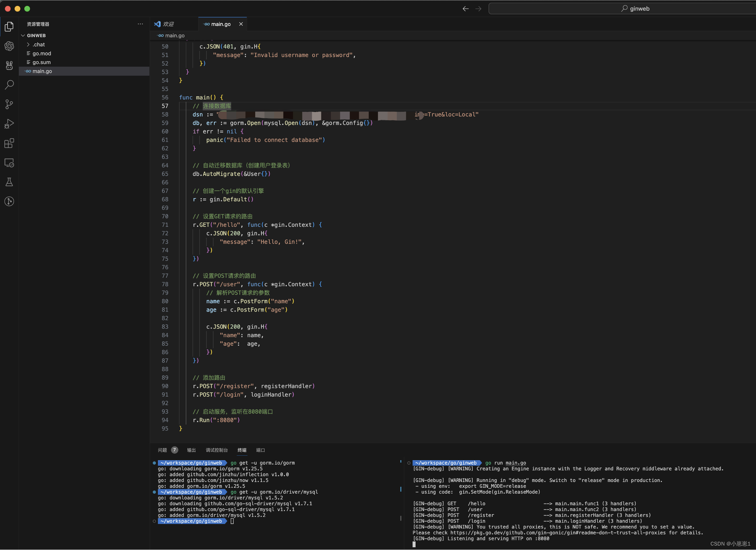
Task: Click the ginweb command center search box
Action: (622, 9)
